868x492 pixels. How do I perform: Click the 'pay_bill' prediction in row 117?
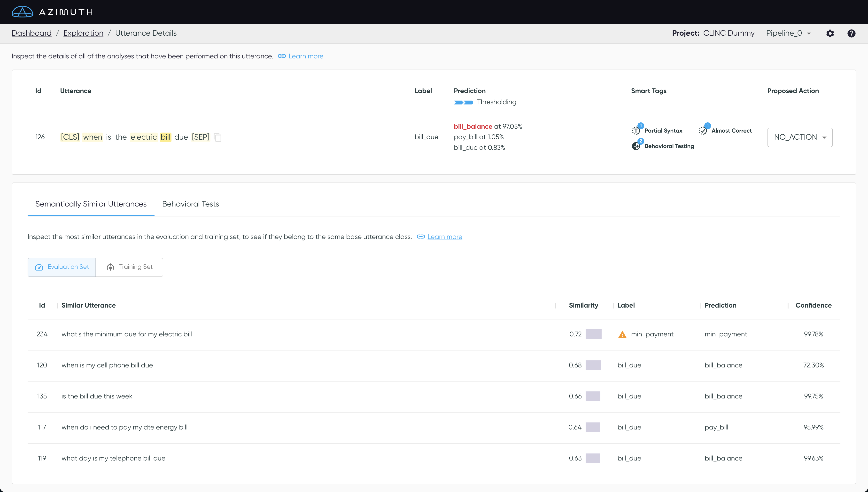(716, 428)
